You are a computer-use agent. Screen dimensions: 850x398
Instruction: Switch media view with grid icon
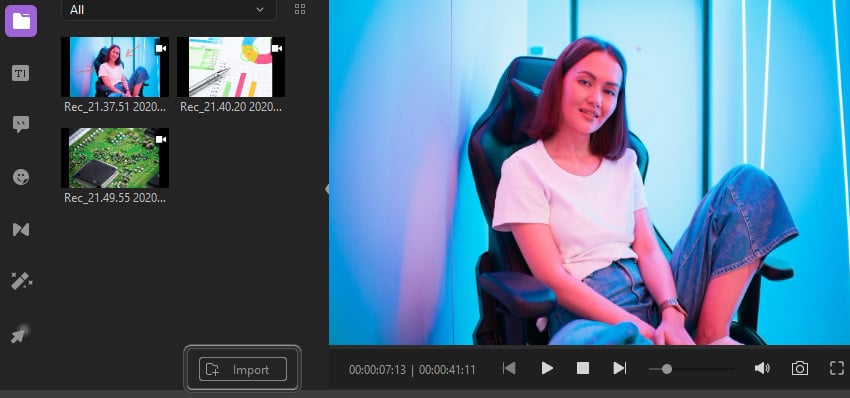click(x=300, y=9)
